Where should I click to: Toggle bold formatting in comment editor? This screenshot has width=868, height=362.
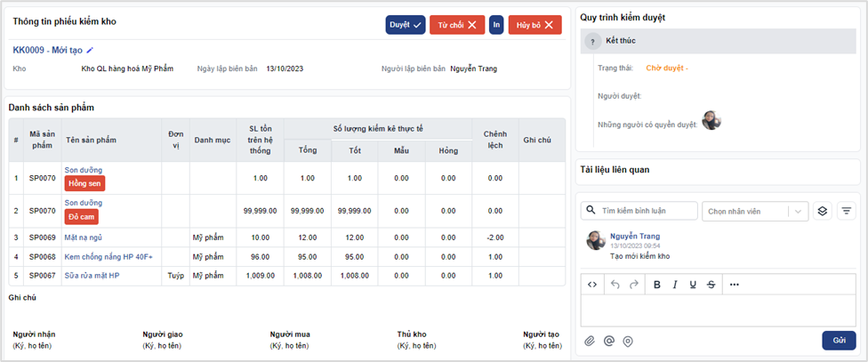tap(657, 285)
